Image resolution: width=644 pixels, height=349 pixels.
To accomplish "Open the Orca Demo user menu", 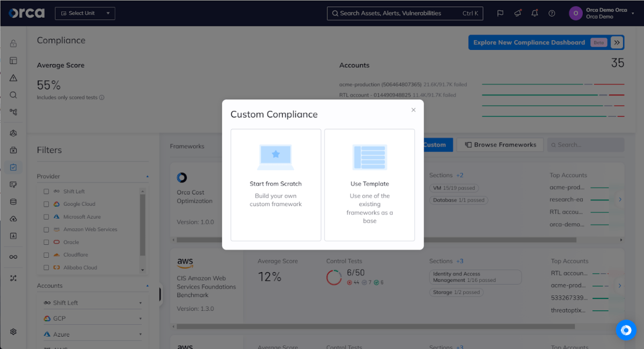I will coord(601,13).
